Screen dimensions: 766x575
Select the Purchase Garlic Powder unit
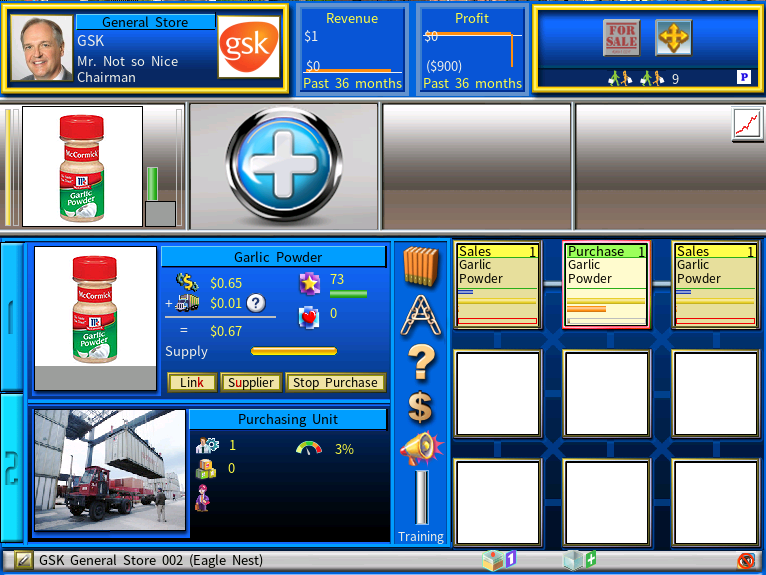[x=606, y=285]
